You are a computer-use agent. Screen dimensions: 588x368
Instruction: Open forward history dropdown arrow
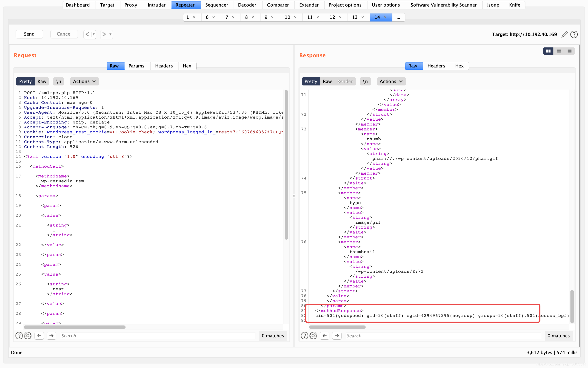point(110,34)
